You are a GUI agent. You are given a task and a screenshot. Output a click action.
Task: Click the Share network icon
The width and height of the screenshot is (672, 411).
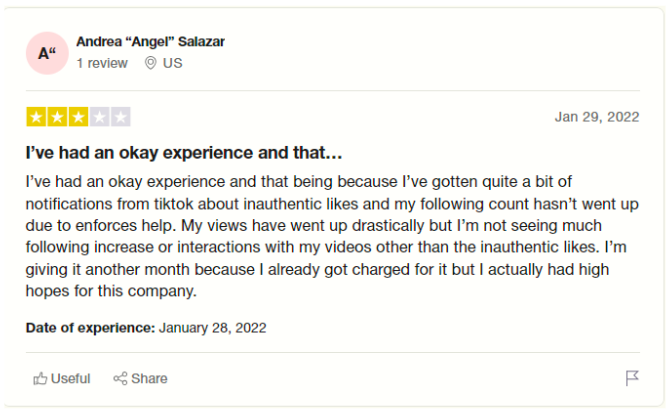pyautogui.click(x=120, y=378)
